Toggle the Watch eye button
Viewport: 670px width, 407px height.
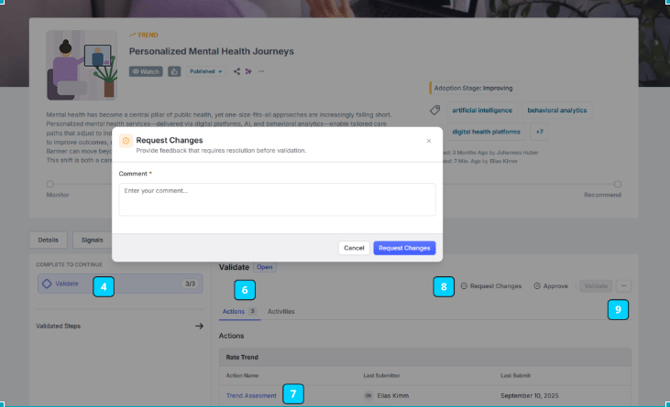(146, 71)
